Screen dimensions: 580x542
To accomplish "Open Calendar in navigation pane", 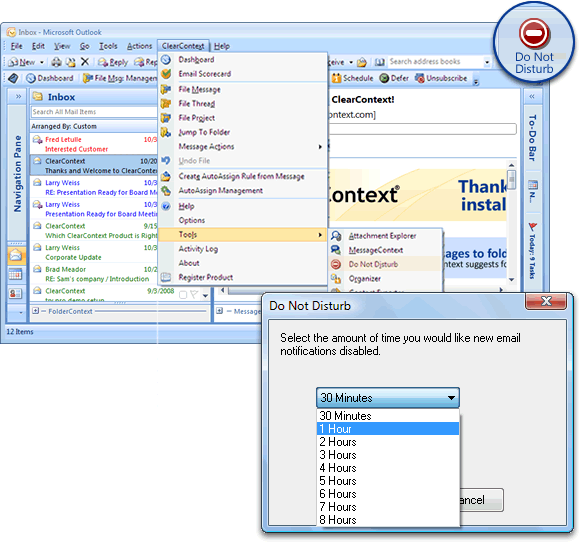I will [16, 275].
